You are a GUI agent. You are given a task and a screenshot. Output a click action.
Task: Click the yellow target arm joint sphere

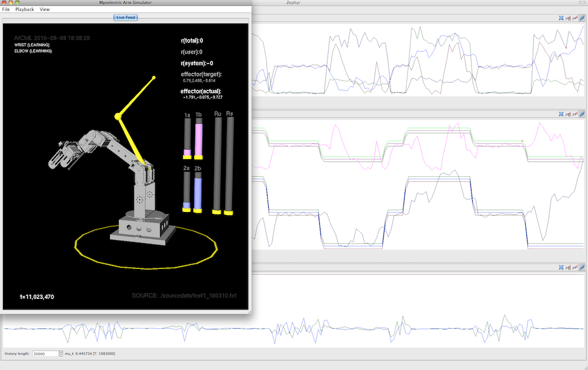(x=118, y=116)
